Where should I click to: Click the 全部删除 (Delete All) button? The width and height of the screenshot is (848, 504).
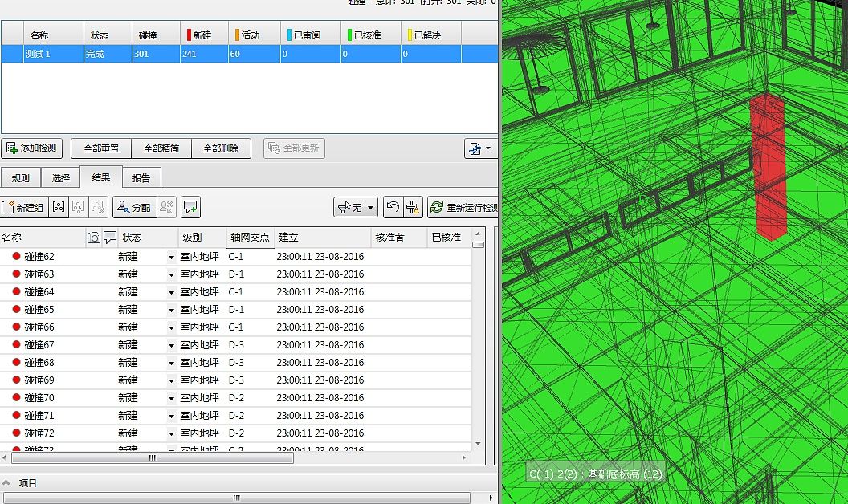point(220,148)
